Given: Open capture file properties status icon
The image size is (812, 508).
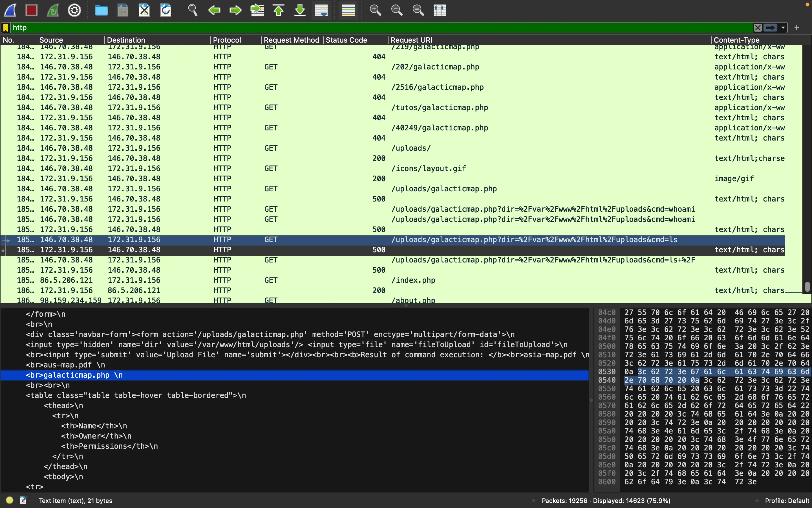Looking at the screenshot, I should 23,500.
